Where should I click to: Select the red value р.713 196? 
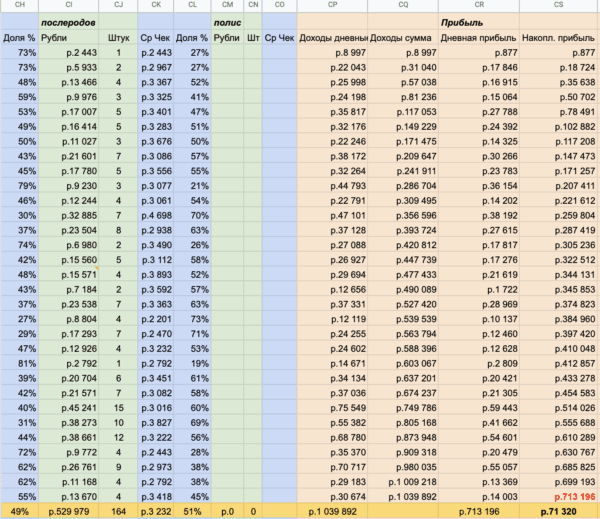[560, 497]
